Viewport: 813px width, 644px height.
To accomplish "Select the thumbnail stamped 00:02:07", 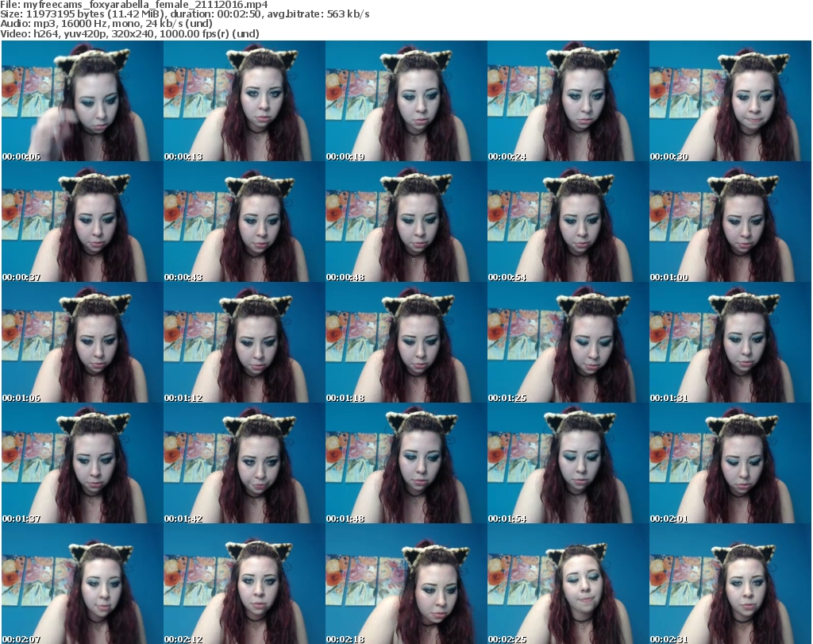I will pyautogui.click(x=83, y=584).
